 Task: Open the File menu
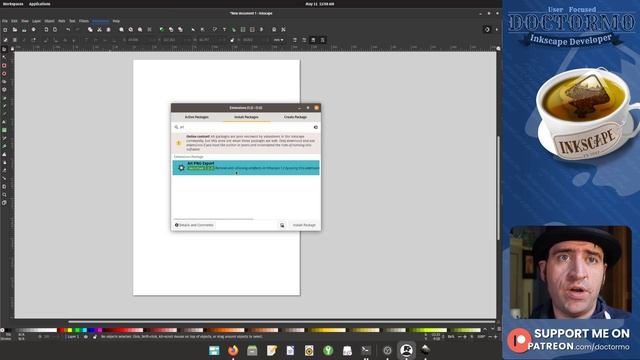click(x=4, y=21)
